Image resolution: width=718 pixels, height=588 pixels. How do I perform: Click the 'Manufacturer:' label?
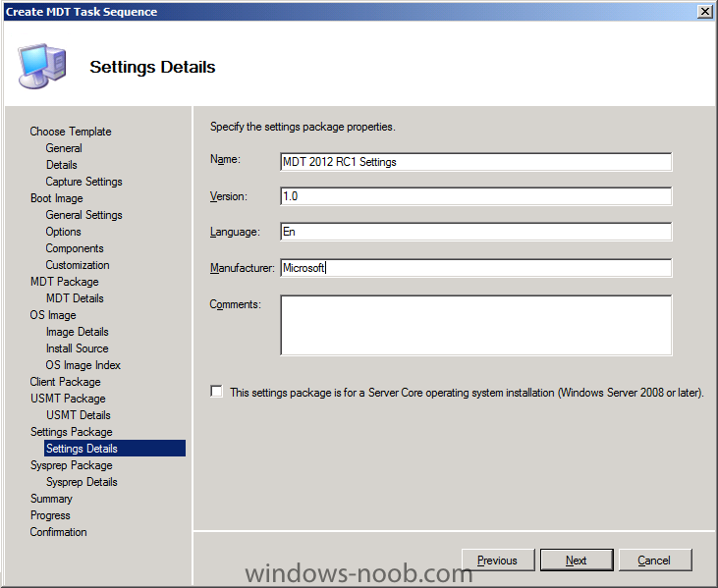[x=243, y=268]
